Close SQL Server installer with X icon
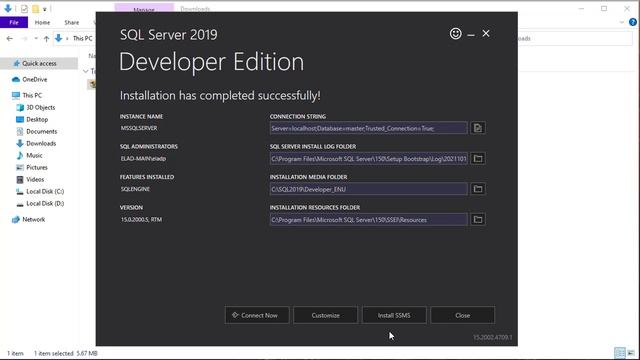The height and width of the screenshot is (360, 640). pos(486,33)
